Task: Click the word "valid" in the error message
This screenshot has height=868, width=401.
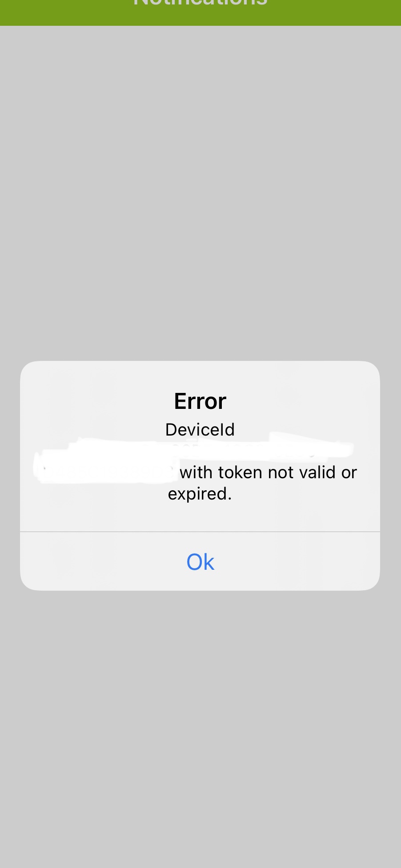Action: pyautogui.click(x=317, y=472)
